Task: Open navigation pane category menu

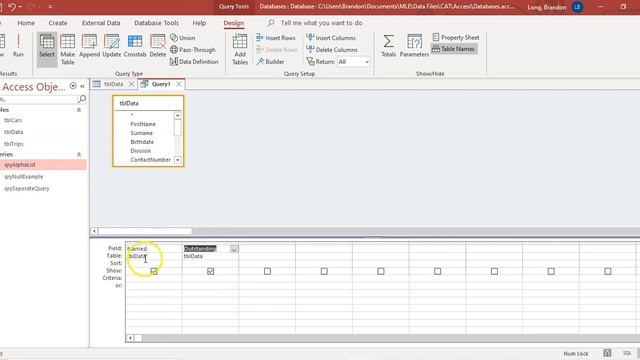Action: (73, 86)
